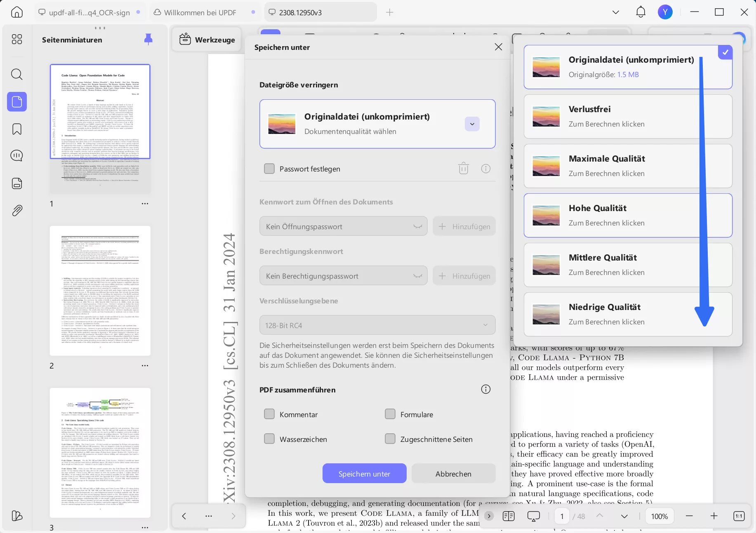Show password info icon next to trash
Viewport: 756px width, 533px height.
coord(486,169)
